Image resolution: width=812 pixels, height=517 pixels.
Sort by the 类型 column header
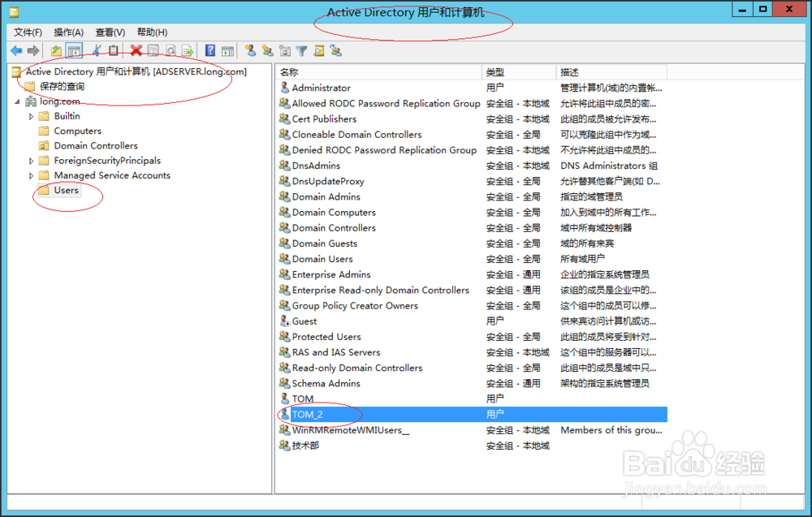click(519, 72)
